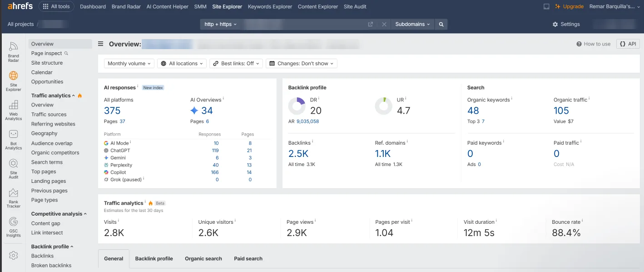Open Content gap in sidebar

pyautogui.click(x=46, y=223)
